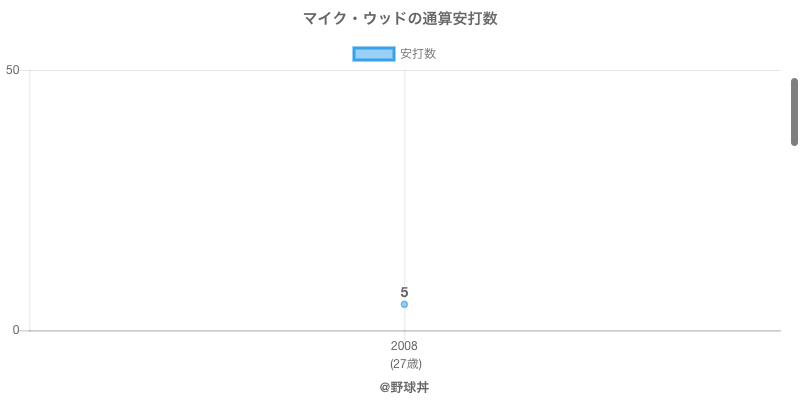
Task: Click the vertical gridline above the data point
Action: [404, 180]
